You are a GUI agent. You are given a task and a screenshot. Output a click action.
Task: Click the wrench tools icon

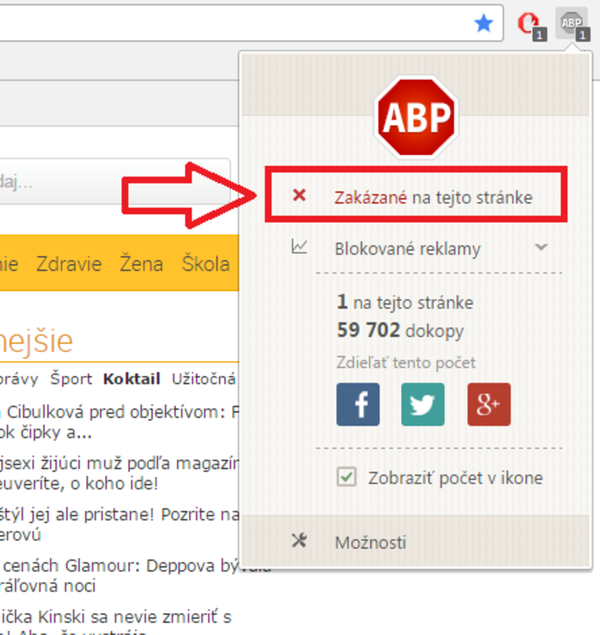pyautogui.click(x=299, y=541)
